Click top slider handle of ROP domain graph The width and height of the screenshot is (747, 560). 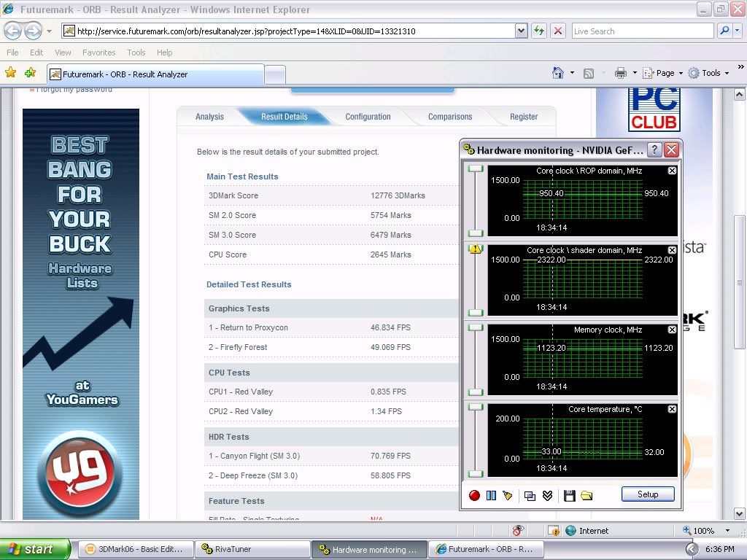(476, 168)
